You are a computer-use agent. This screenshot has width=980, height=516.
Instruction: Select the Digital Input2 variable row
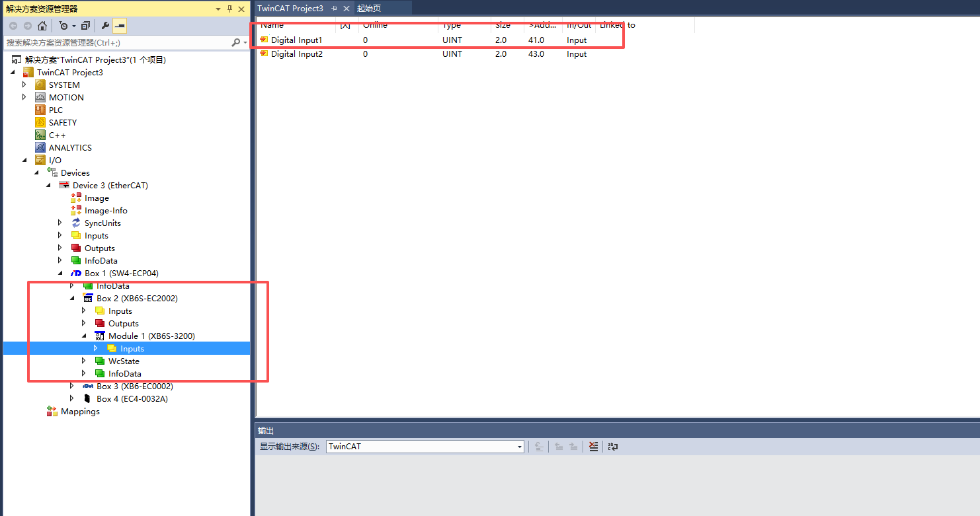[x=297, y=54]
